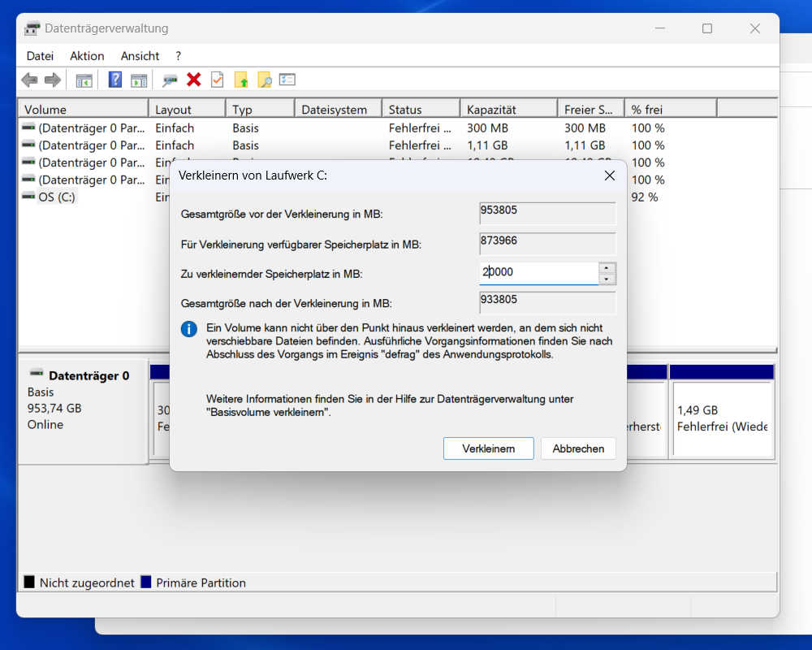Click the Primäre Partition legend label

[201, 583]
